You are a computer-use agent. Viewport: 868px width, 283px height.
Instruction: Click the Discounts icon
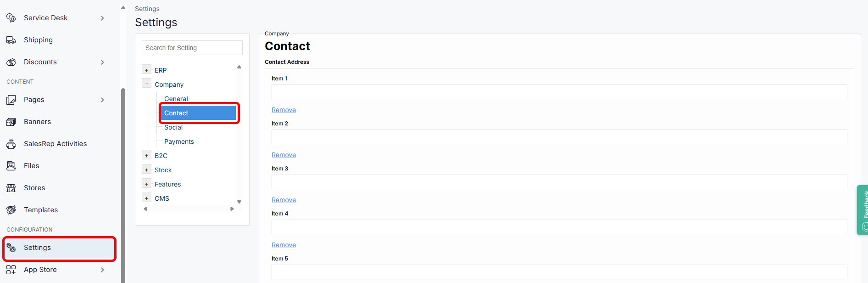coord(11,62)
